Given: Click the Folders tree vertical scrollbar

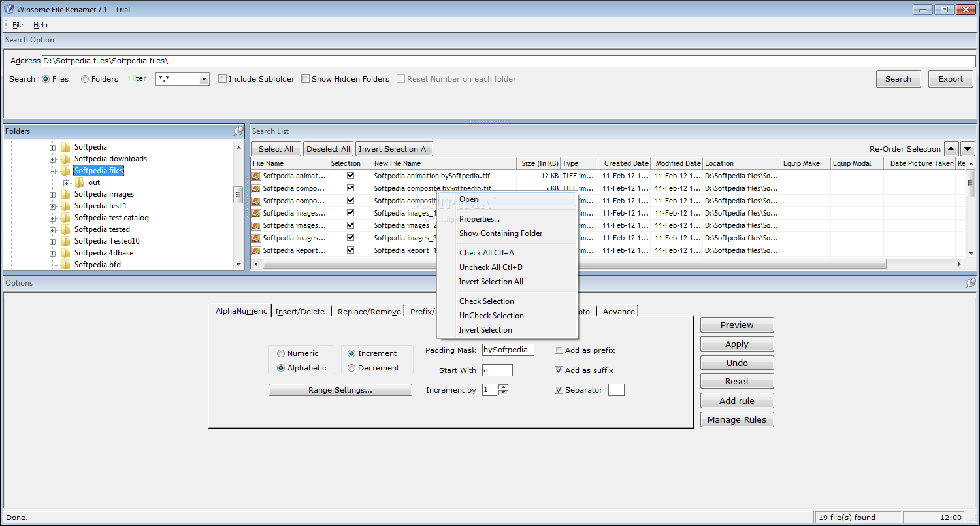Looking at the screenshot, I should (x=238, y=206).
